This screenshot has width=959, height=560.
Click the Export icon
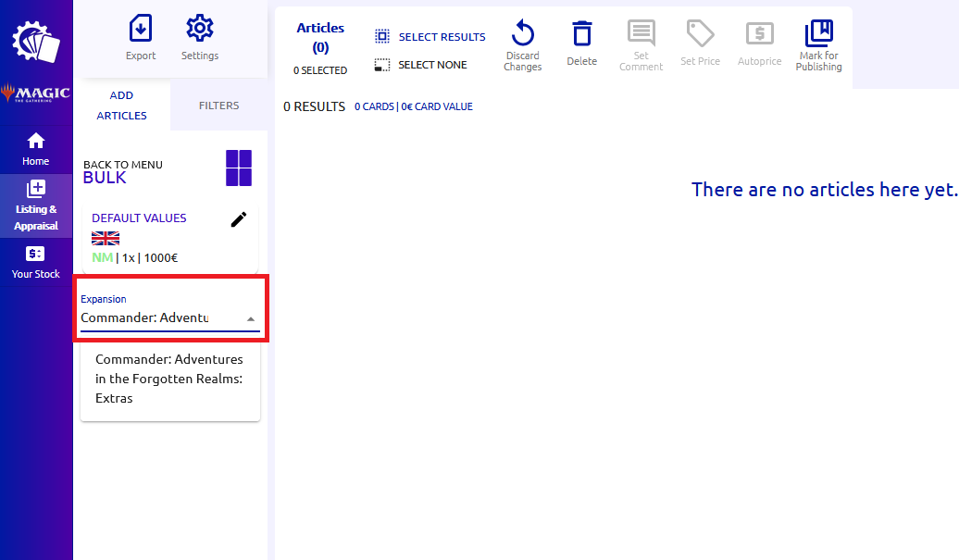[x=141, y=29]
